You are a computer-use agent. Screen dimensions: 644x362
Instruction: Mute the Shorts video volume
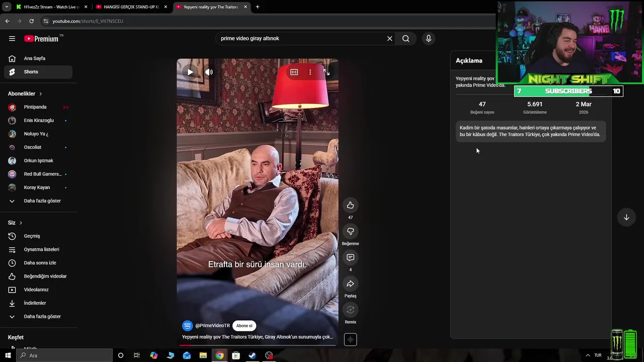209,72
